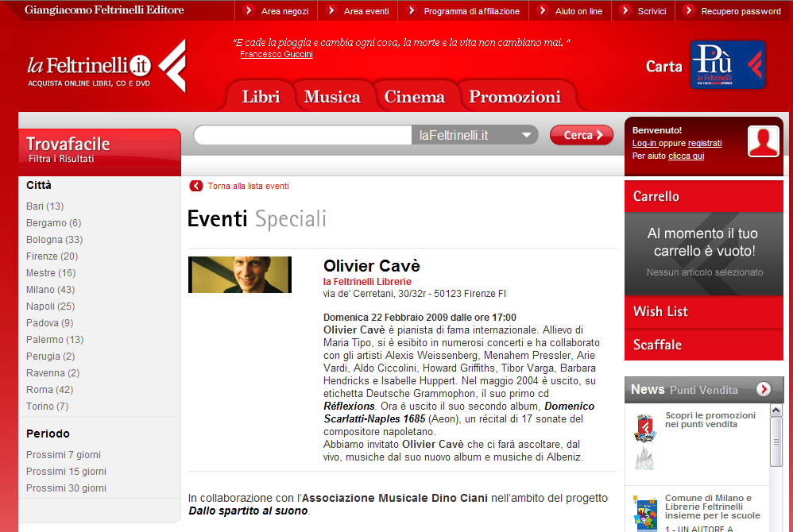Viewport: 793px width, 532px height.
Task: Click the clicca qui help link
Action: click(x=686, y=156)
